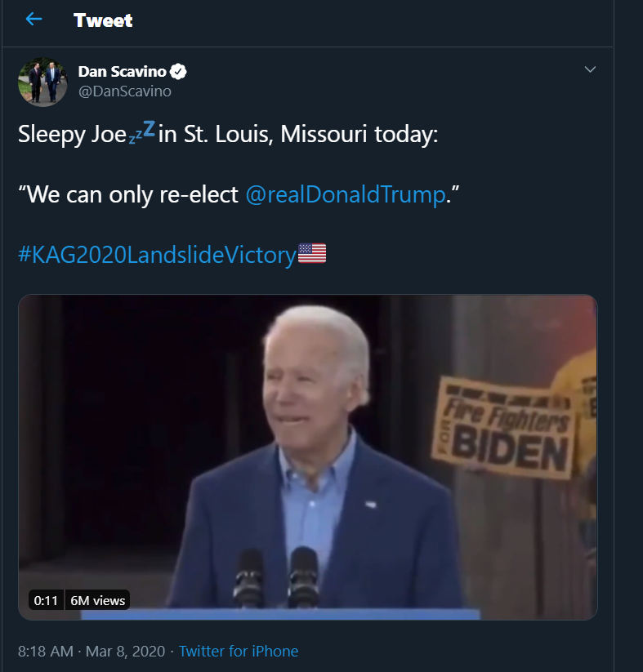Open the tweet options chevron menu

(590, 69)
